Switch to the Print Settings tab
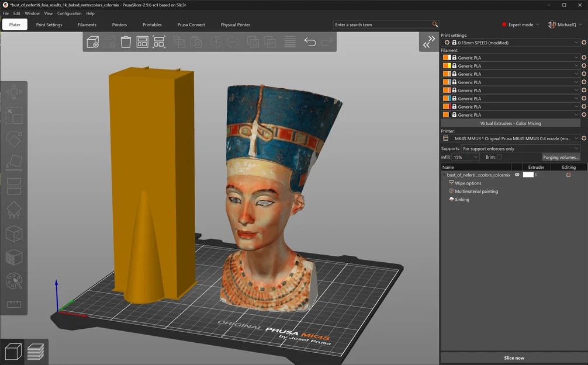Image resolution: width=588 pixels, height=365 pixels. pos(49,25)
